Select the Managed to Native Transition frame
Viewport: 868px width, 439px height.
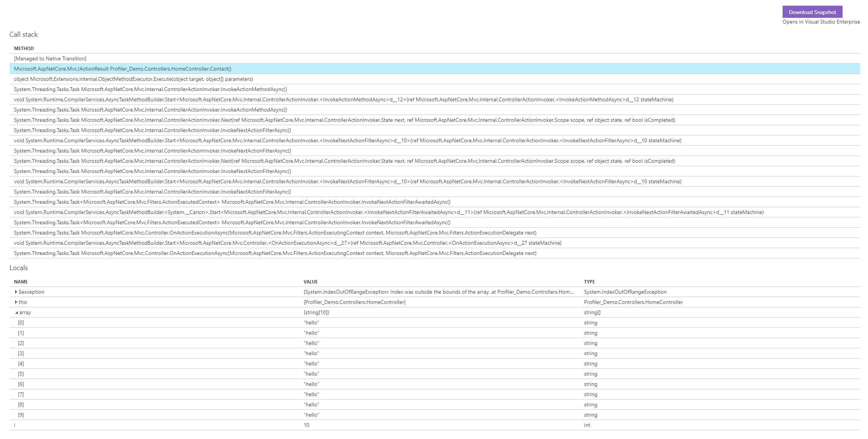[50, 58]
